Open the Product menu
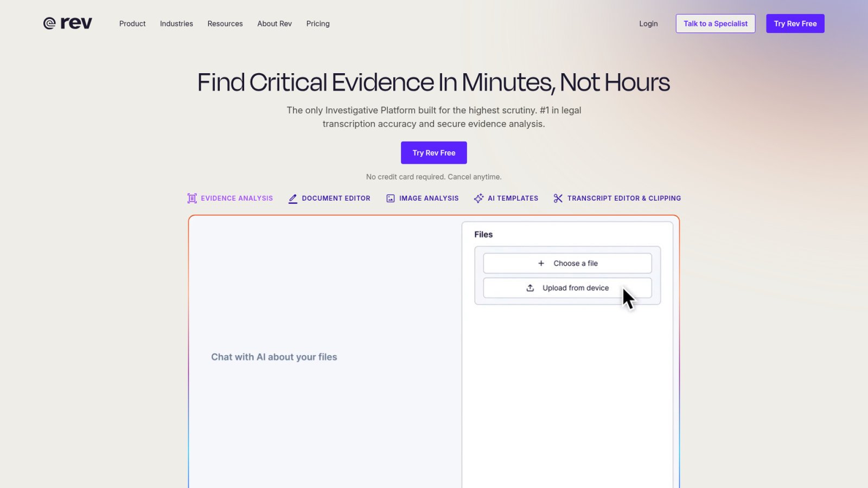 pyautogui.click(x=132, y=24)
